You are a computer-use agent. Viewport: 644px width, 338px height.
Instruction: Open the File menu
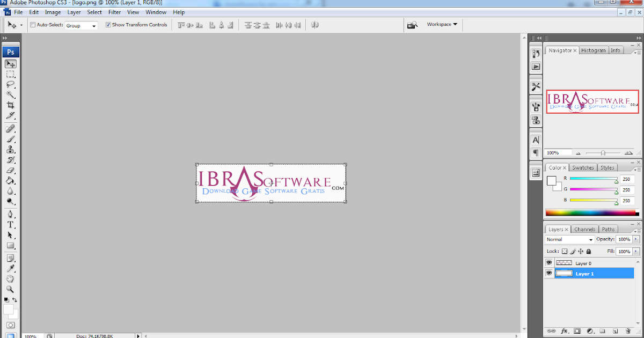pos(18,12)
